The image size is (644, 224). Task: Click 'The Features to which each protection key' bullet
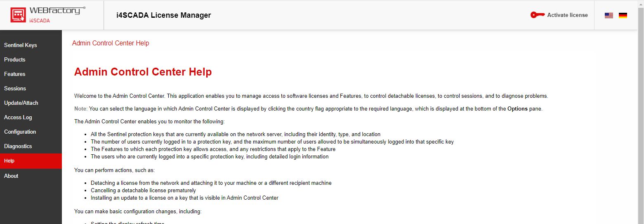coord(213,149)
